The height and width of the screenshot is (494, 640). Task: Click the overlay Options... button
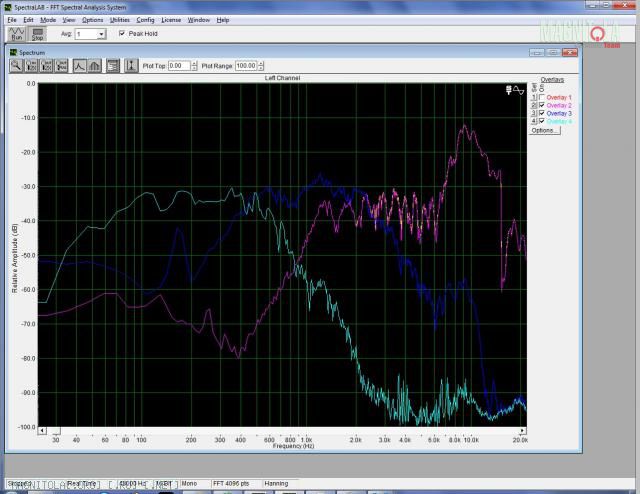(x=544, y=130)
